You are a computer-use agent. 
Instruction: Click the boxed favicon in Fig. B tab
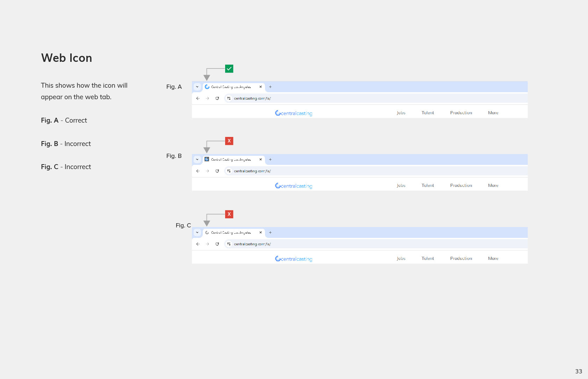(x=207, y=159)
